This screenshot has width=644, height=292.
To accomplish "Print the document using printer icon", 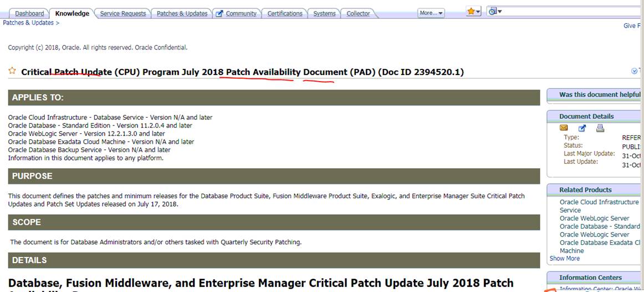I will click(x=600, y=128).
